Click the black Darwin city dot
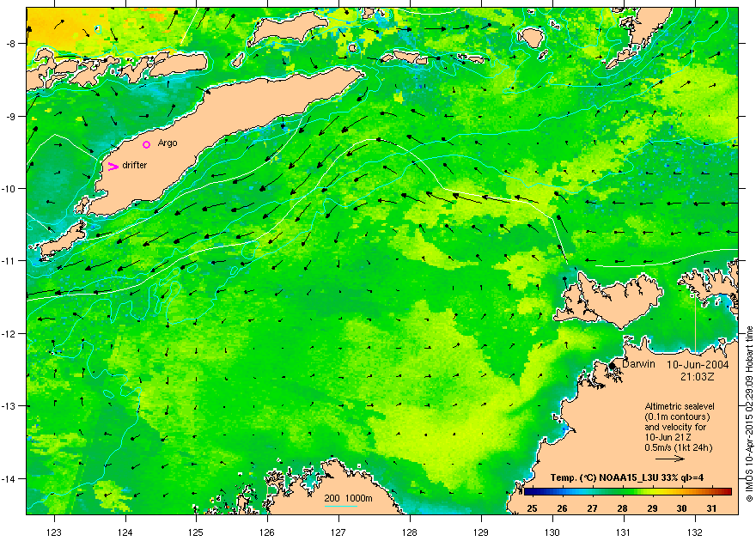The height and width of the screenshot is (541, 756). (613, 366)
